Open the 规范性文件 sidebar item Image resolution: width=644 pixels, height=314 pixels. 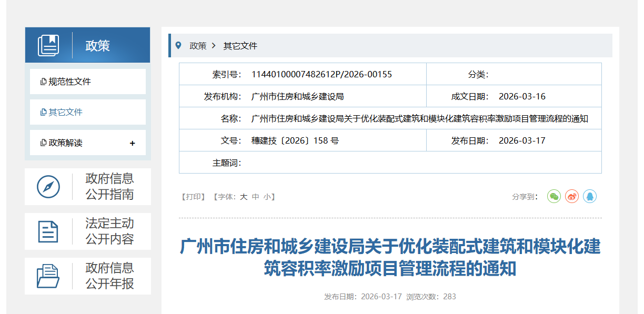pyautogui.click(x=69, y=82)
